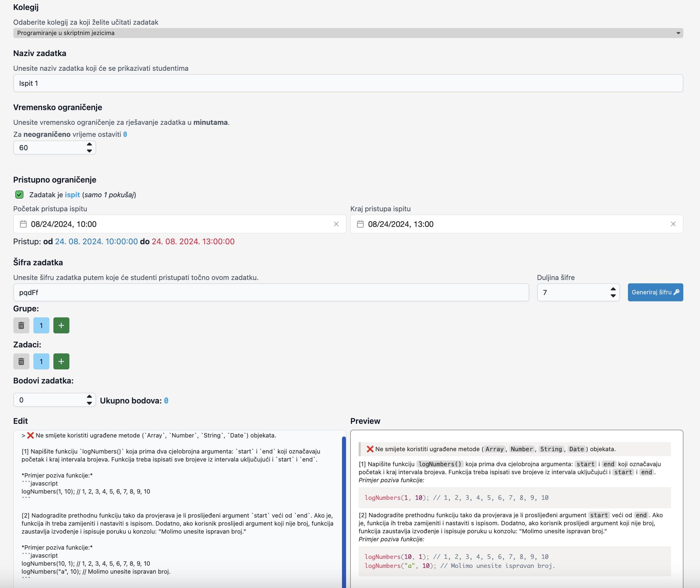Click the blue ispit link text

click(x=72, y=195)
